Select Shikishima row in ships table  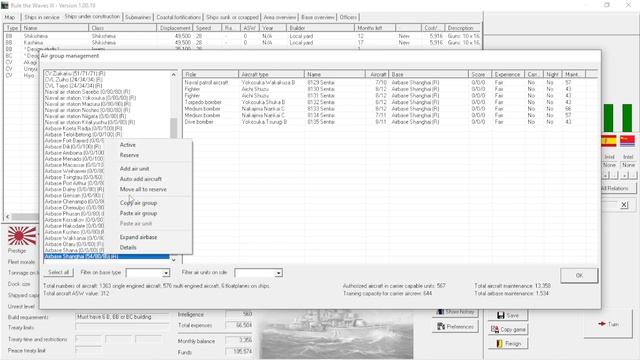[242, 36]
